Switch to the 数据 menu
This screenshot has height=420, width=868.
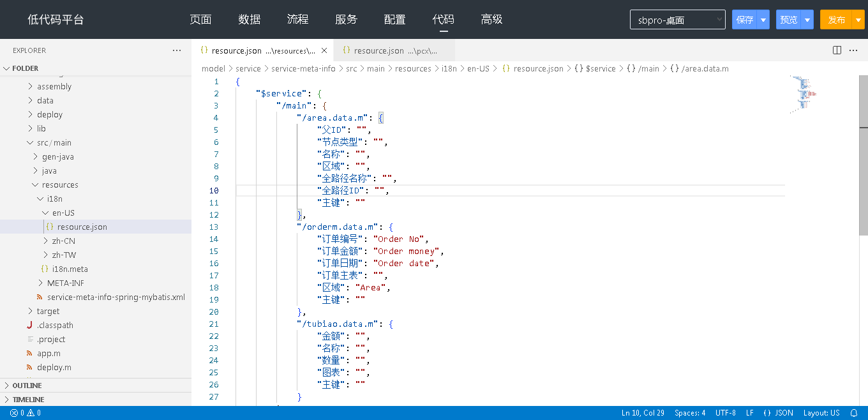click(249, 20)
